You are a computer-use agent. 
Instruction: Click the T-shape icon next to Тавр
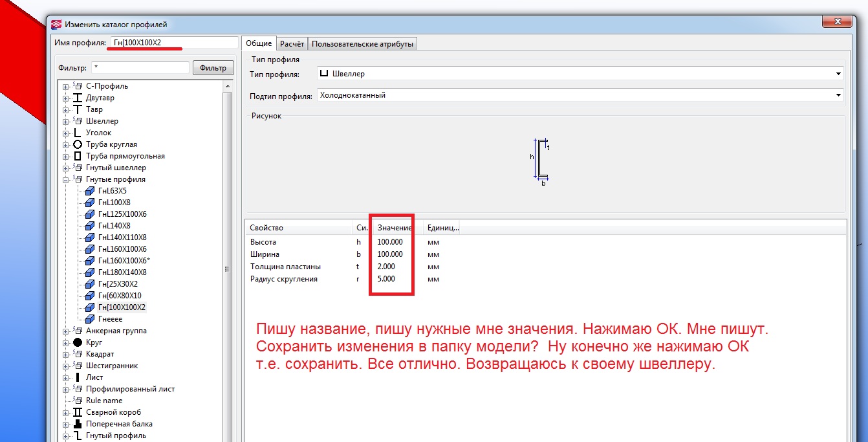78,109
